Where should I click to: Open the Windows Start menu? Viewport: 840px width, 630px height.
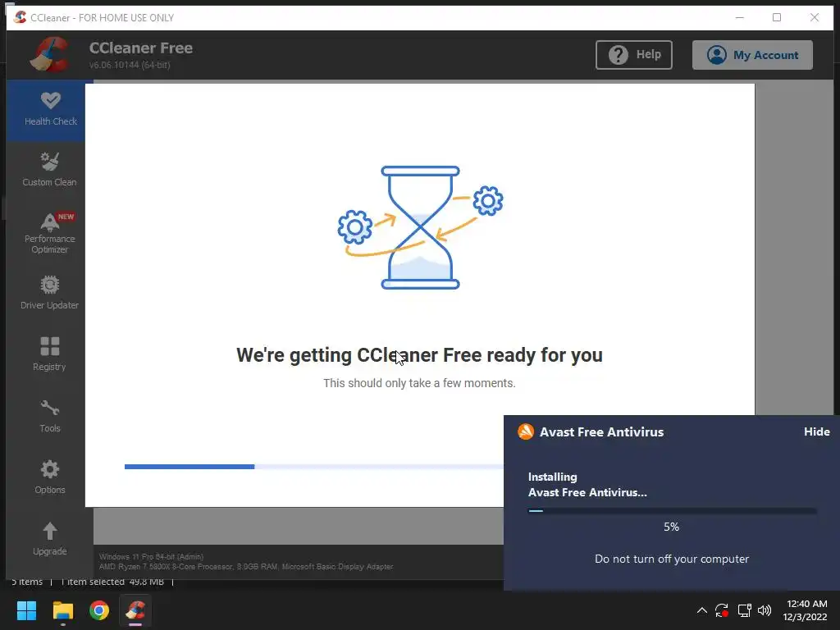tap(26, 610)
